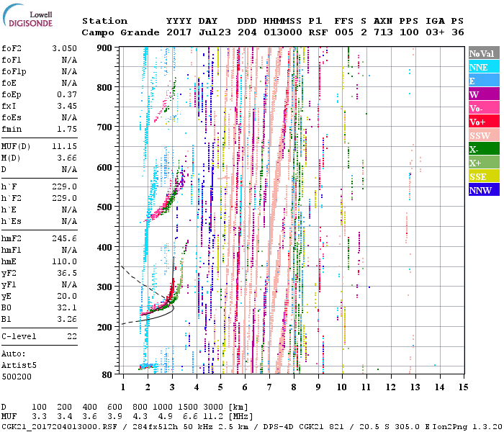504x432 pixels.
Task: Click the Artist5 auto-scaling label
Action: (18, 365)
